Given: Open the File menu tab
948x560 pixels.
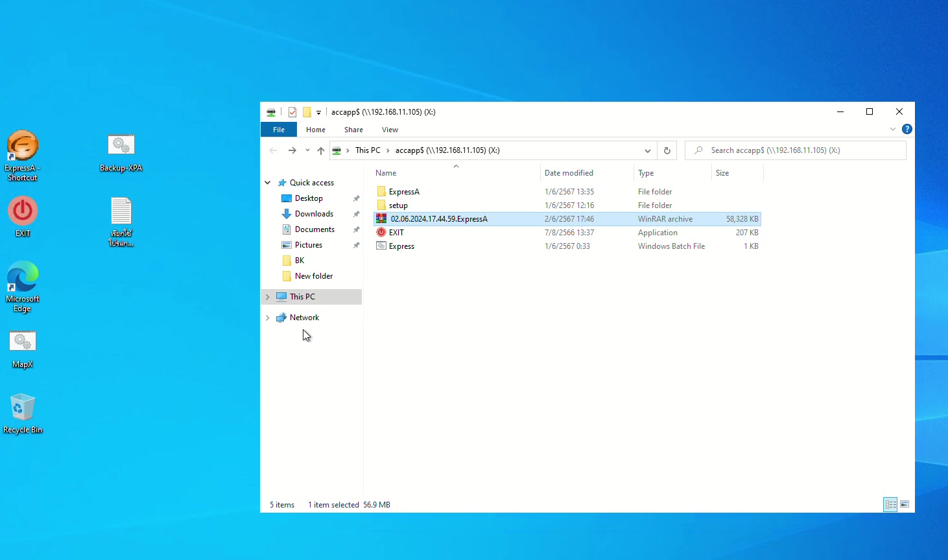Looking at the screenshot, I should [x=279, y=130].
